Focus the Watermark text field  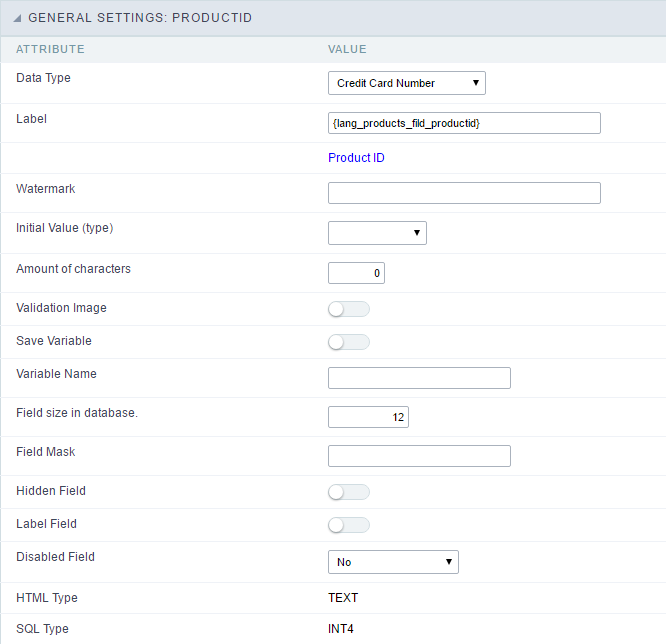coord(464,193)
